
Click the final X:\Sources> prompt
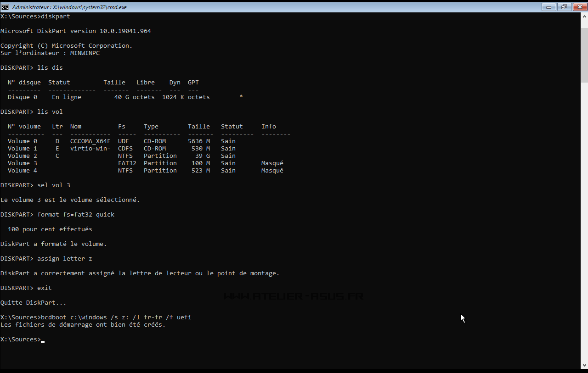coord(21,340)
